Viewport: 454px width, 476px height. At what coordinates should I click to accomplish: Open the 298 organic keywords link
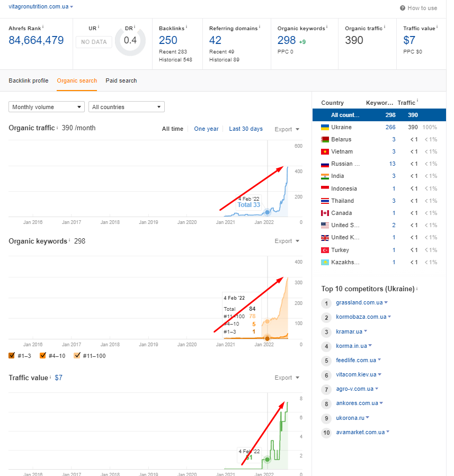287,40
